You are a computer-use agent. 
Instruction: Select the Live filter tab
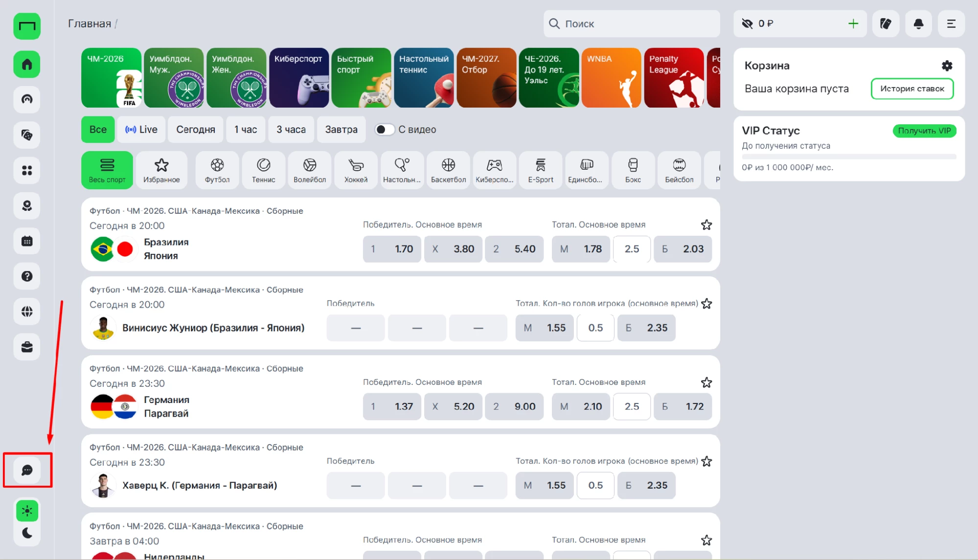(x=141, y=130)
